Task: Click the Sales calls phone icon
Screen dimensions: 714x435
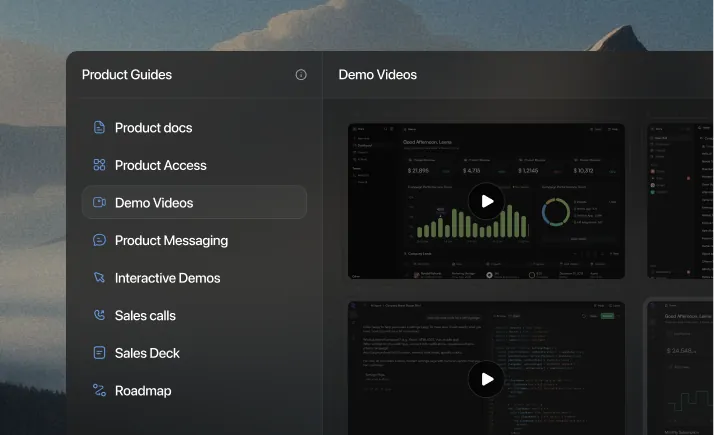Action: [x=99, y=315]
